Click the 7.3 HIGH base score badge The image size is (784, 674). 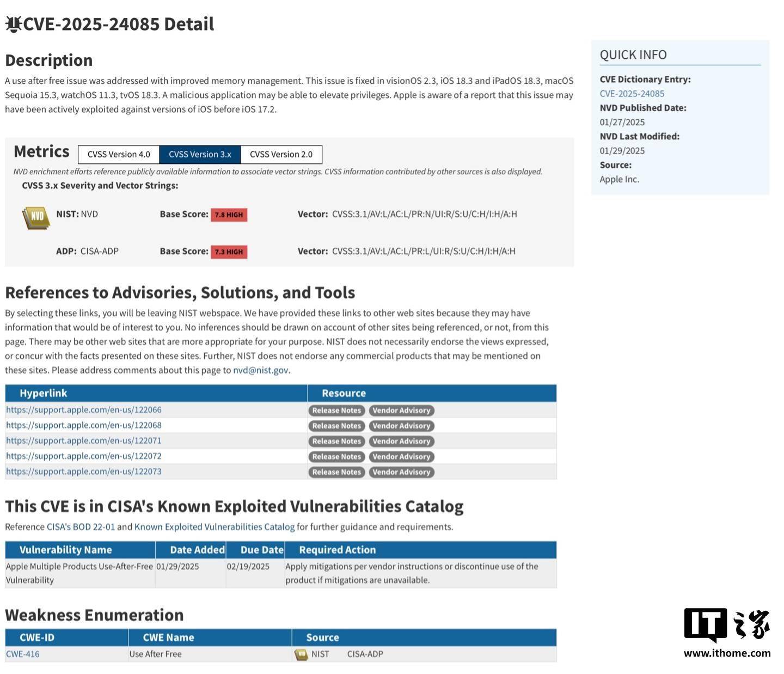coord(229,252)
